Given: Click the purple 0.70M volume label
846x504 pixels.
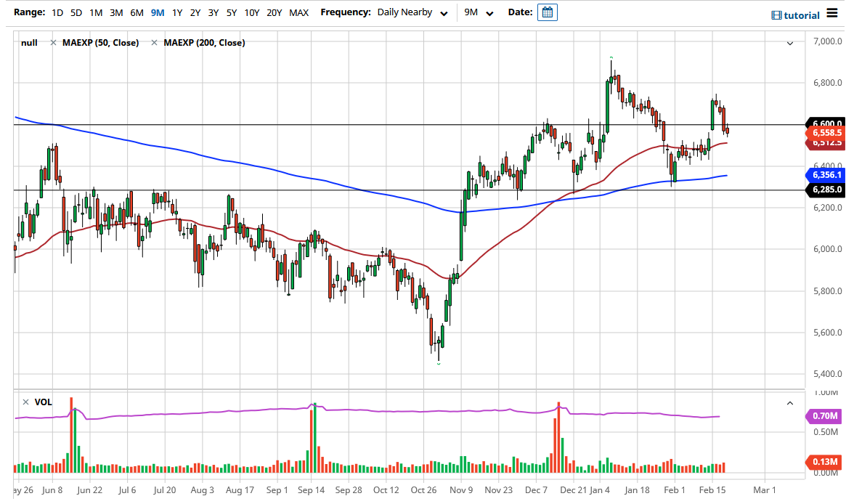Looking at the screenshot, I should 824,416.
